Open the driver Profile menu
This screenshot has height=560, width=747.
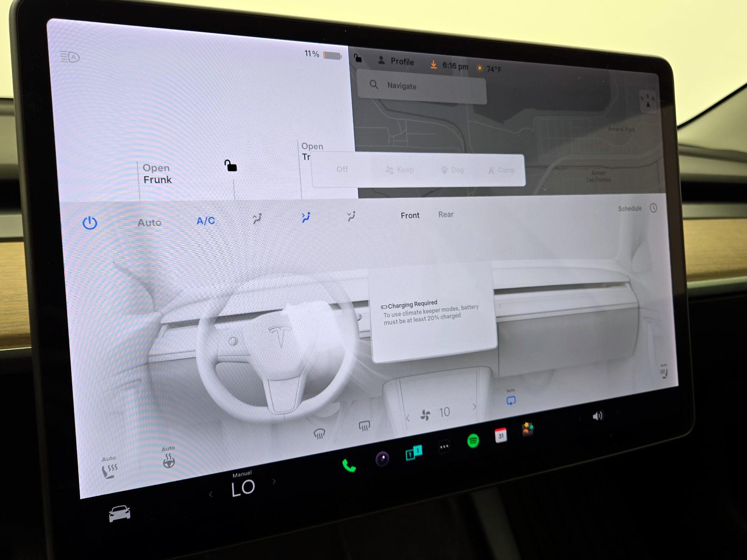(396, 61)
